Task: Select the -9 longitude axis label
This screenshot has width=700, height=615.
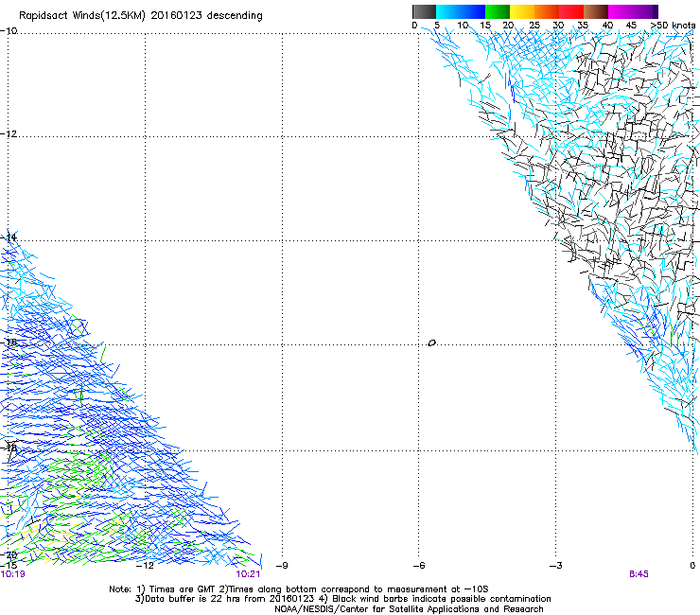Action: [282, 566]
